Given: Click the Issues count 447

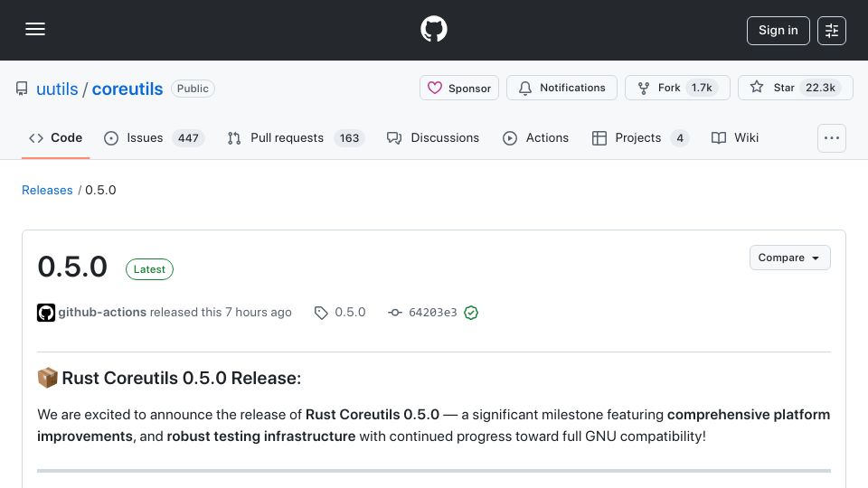Looking at the screenshot, I should click(188, 137).
